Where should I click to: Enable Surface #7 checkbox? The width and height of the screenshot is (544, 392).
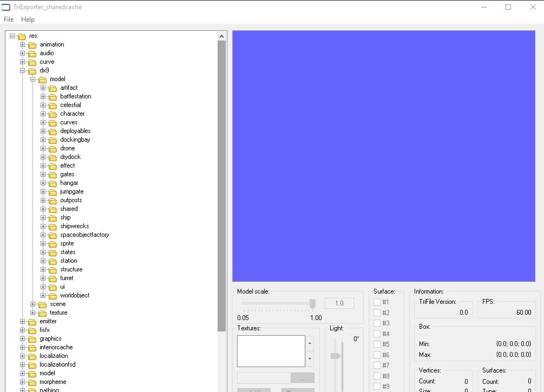tap(377, 366)
